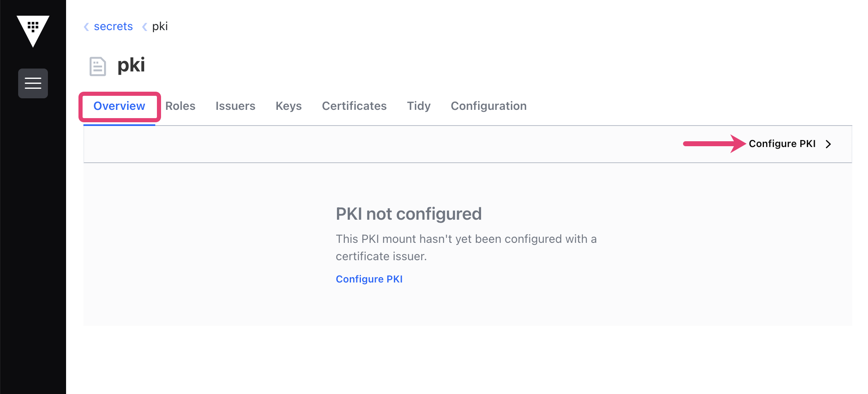Follow the blue Configure PKI link
This screenshot has width=868, height=394.
click(369, 279)
